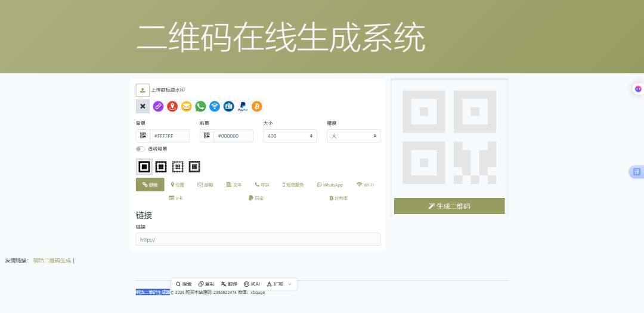Open the 明浩二维码生成 friendly link
The width and height of the screenshot is (644, 313).
[x=52, y=261]
